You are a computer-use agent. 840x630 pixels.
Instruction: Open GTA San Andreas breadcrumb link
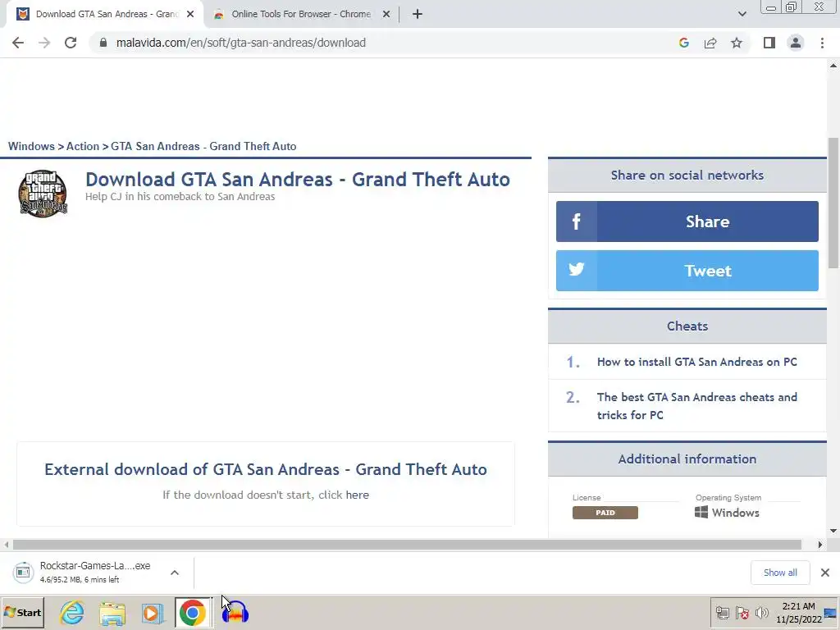click(x=203, y=146)
